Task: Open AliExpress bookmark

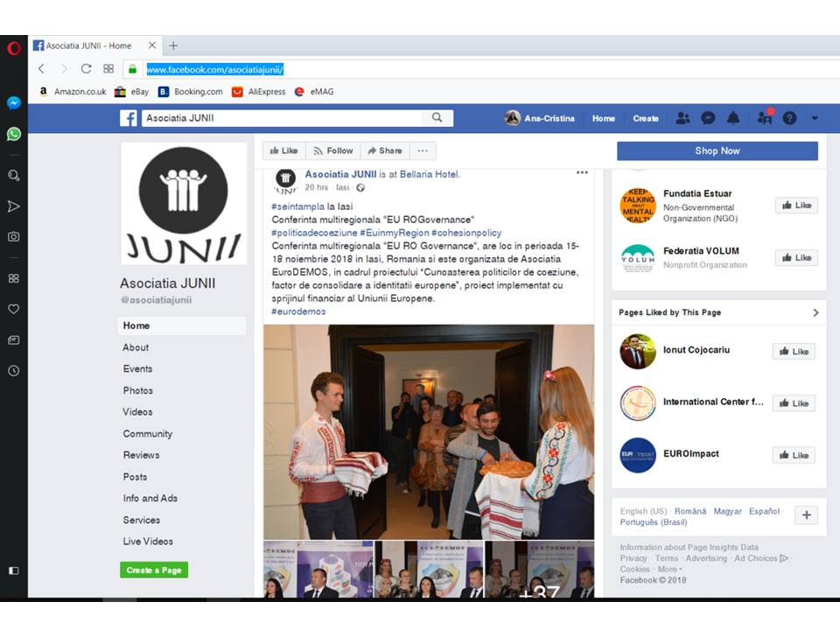Action: click(x=259, y=92)
